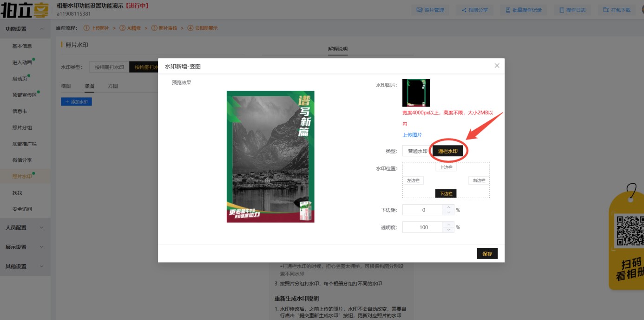Click the 照片管理 icon button in header
This screenshot has height=320, width=644.
coord(430,10)
